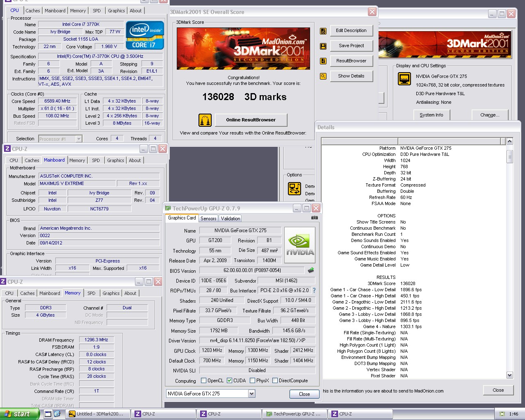Click the DRAM Frequency 1296.3 MHz value

96,340
